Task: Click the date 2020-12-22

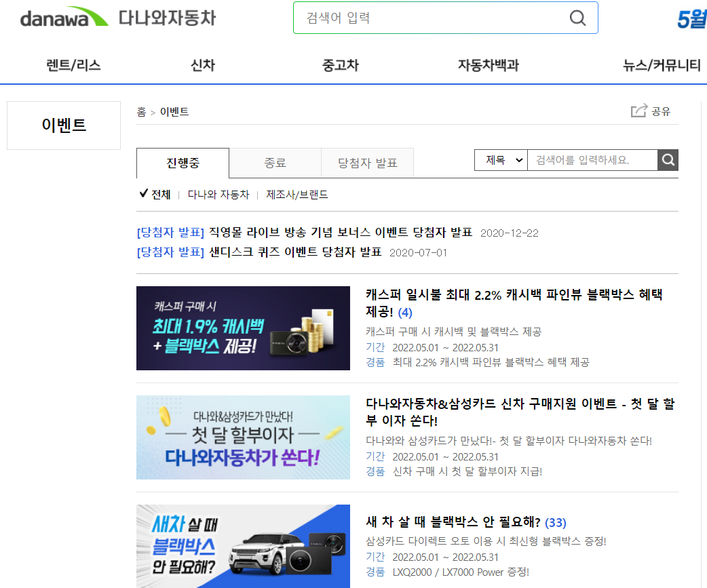Action: 510,233
